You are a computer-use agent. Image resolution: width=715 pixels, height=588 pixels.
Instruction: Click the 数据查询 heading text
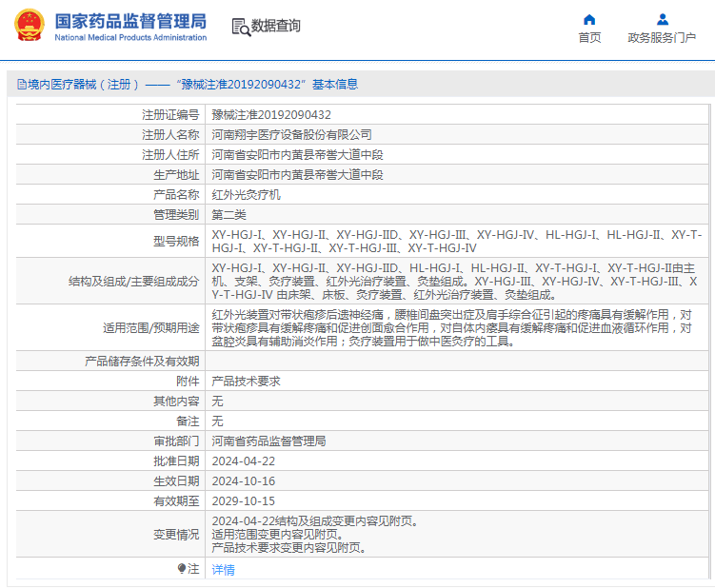coord(276,26)
